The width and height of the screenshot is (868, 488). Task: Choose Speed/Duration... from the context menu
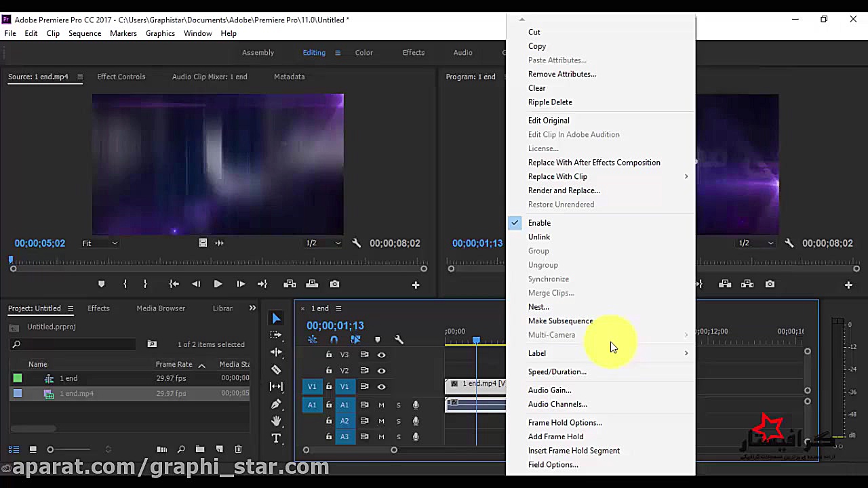pos(557,371)
